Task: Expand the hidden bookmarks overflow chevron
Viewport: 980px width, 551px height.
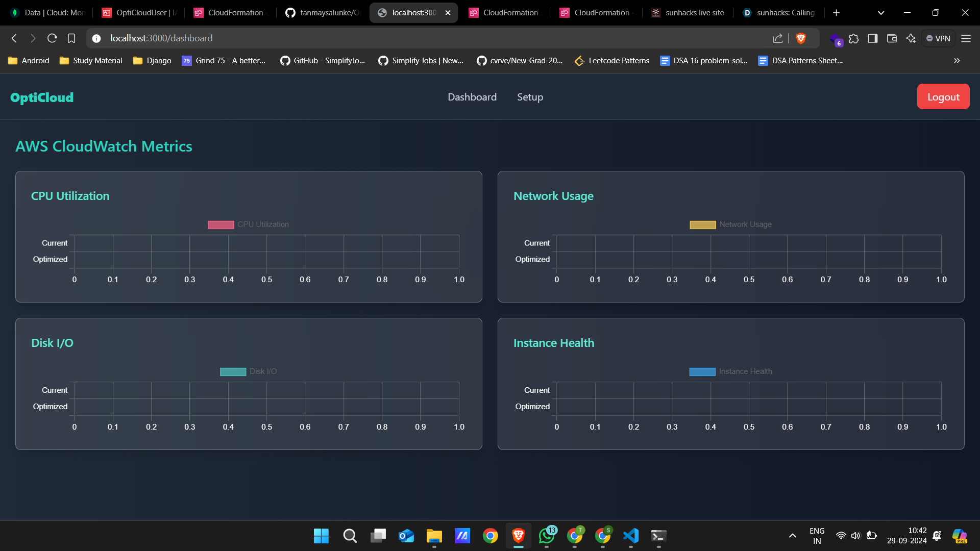Action: (x=957, y=61)
